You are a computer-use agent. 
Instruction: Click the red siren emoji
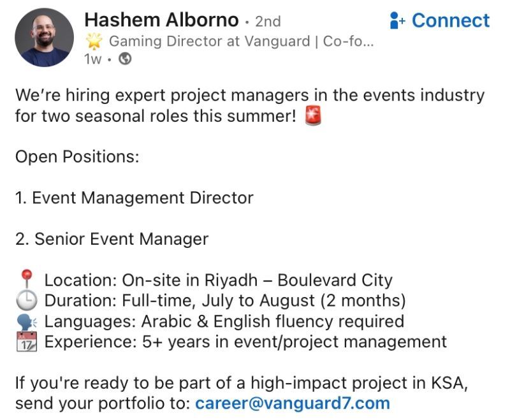pos(313,115)
